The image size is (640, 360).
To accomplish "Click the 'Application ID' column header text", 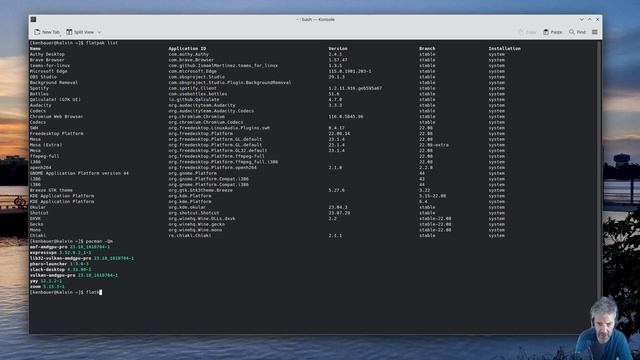I will [x=187, y=49].
